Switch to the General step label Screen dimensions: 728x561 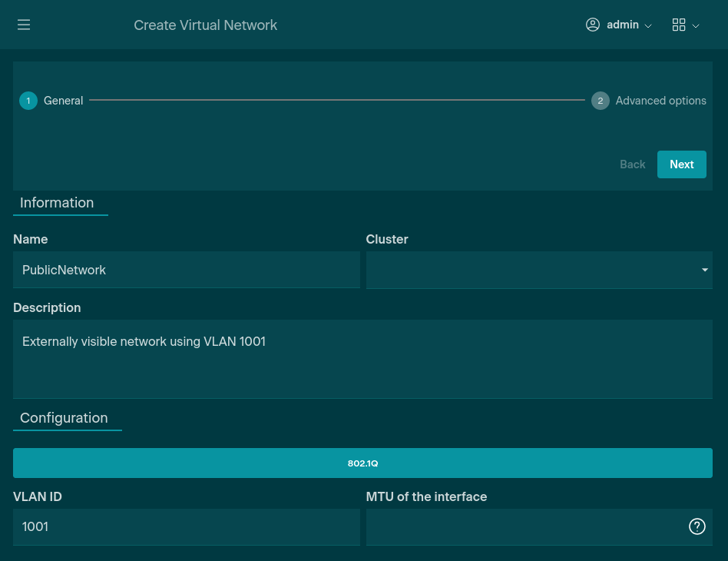tap(63, 101)
